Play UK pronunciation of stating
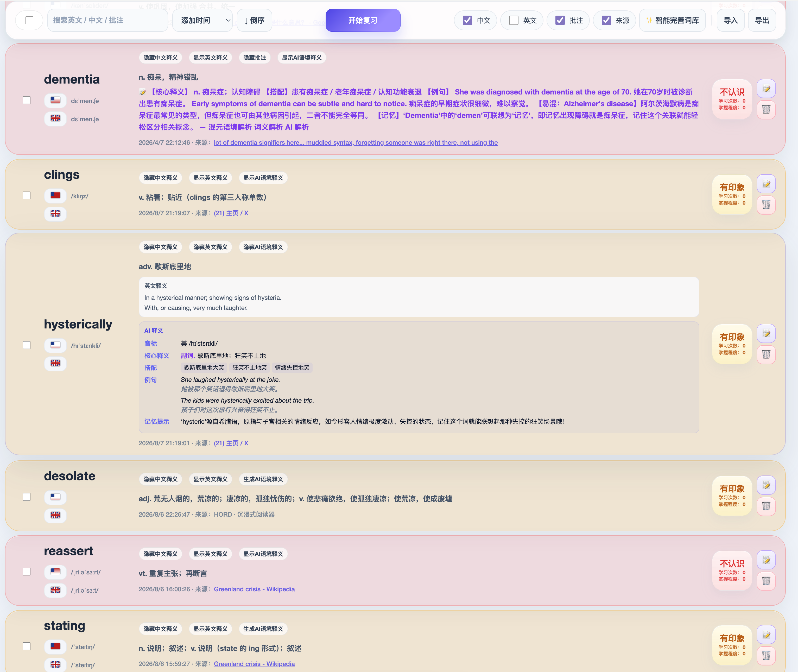This screenshot has height=672, width=798. [56, 664]
